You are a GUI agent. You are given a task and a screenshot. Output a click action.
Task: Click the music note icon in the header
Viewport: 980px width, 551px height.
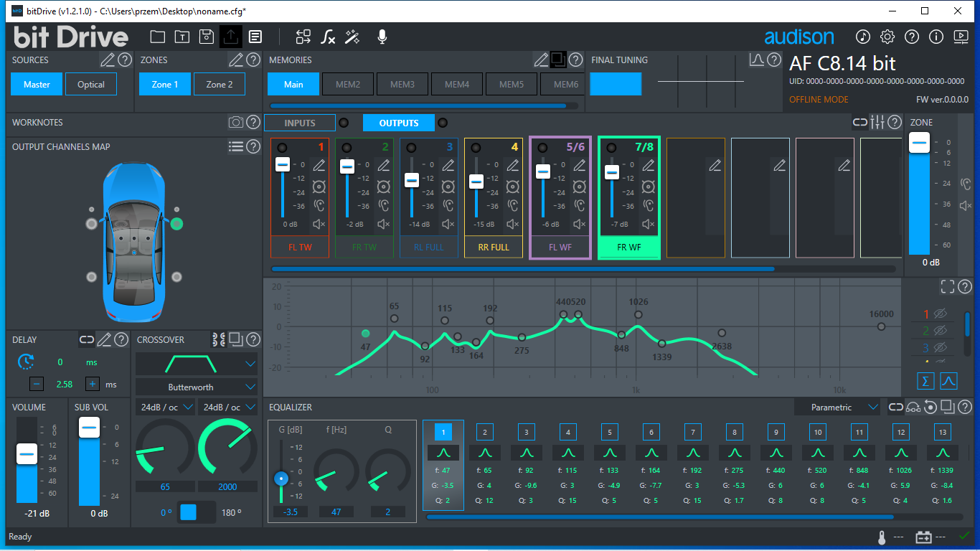pyautogui.click(x=863, y=37)
